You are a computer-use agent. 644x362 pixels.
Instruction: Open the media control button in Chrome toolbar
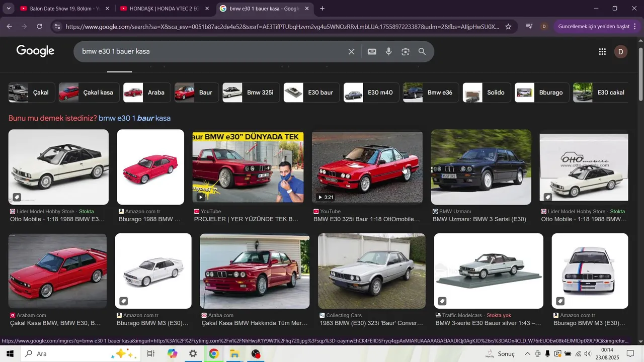[x=529, y=27]
